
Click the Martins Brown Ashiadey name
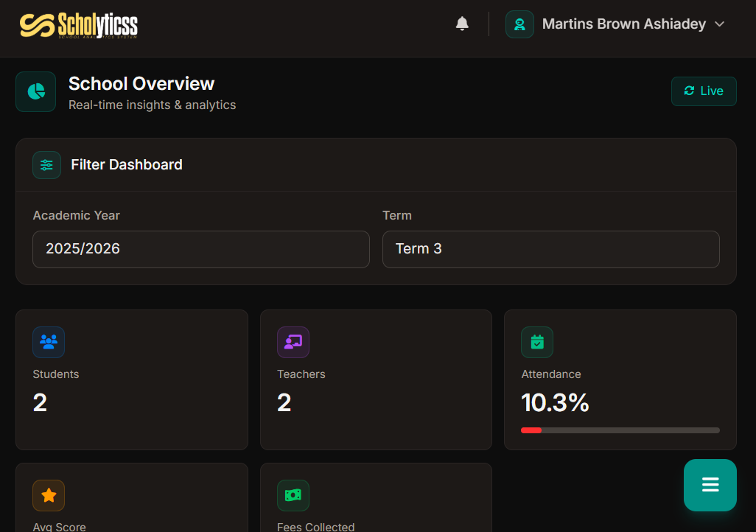(x=623, y=24)
